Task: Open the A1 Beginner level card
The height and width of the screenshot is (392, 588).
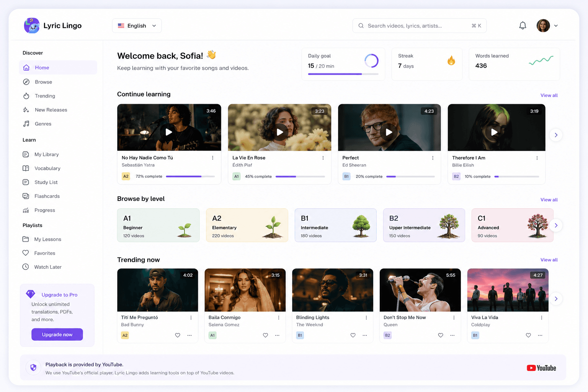Action: point(158,225)
